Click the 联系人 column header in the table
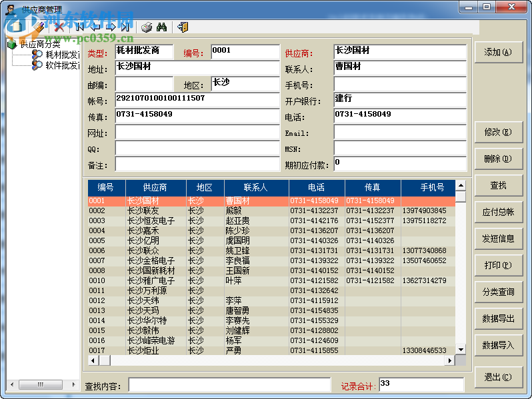Screen dimensions: 532x399 tap(256, 187)
